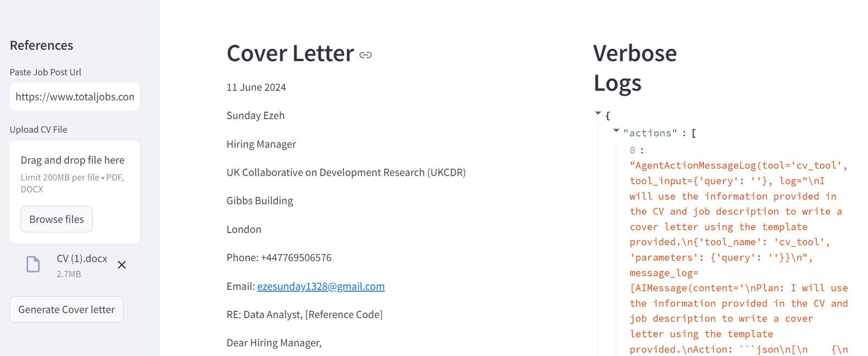Focus the Paste Job Post Url field
The image size is (868, 356).
[x=75, y=96]
